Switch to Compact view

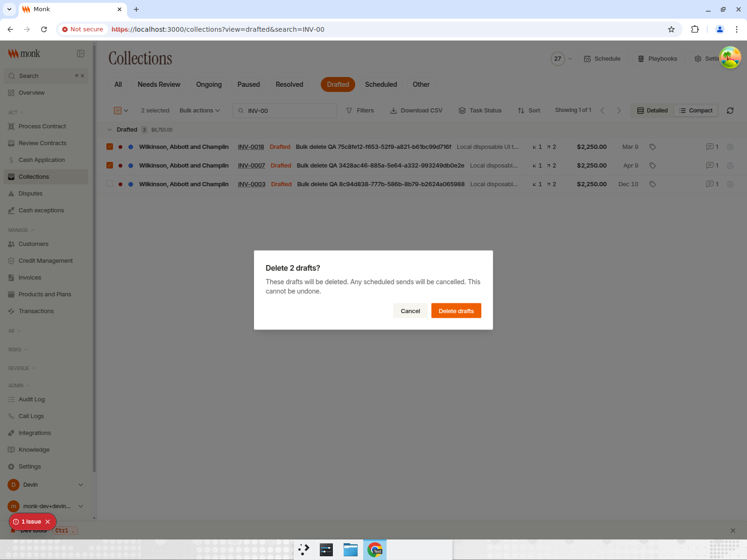click(x=696, y=111)
